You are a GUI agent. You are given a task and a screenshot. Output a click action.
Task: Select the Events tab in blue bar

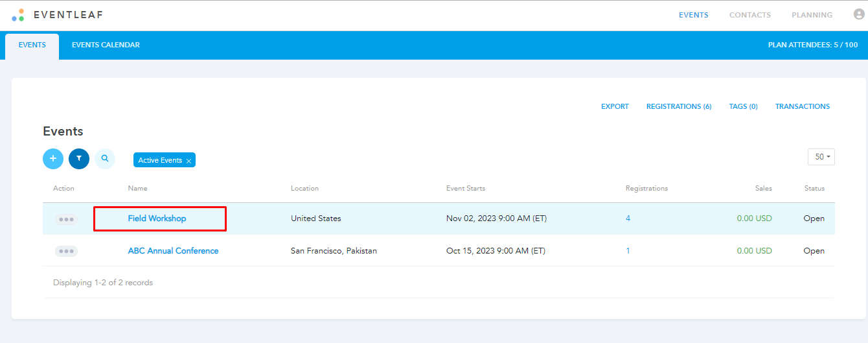(x=32, y=46)
